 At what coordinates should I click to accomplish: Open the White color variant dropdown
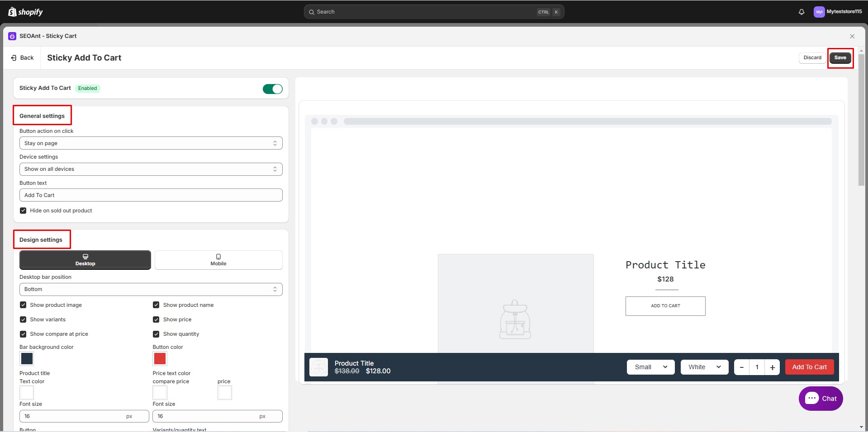(x=704, y=367)
